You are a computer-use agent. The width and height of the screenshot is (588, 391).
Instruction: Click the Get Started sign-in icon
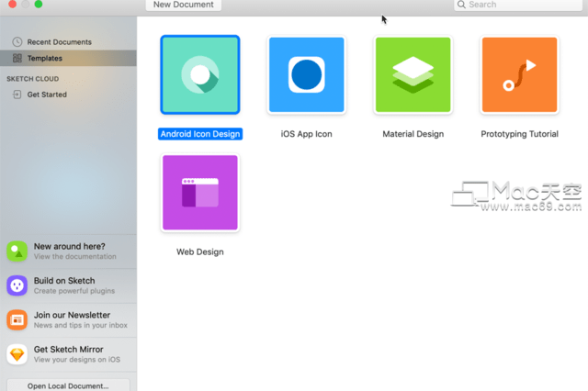tap(17, 95)
